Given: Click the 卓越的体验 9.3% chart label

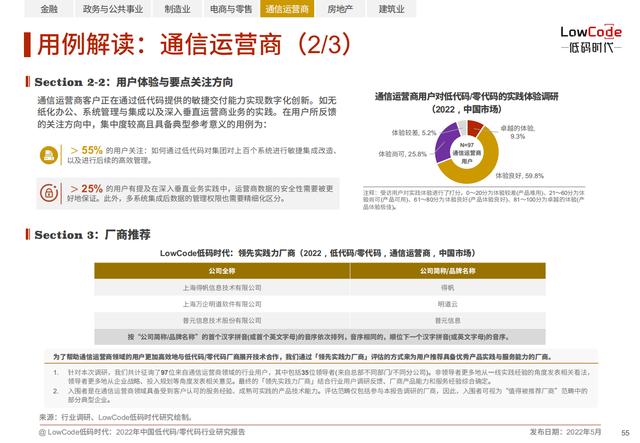Looking at the screenshot, I should click(x=518, y=132).
